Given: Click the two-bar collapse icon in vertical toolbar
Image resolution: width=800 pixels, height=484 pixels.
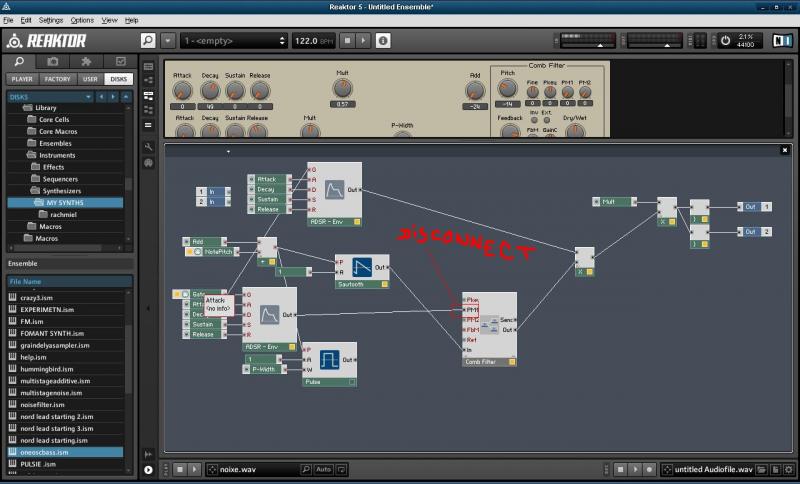Looking at the screenshot, I should point(148,125).
